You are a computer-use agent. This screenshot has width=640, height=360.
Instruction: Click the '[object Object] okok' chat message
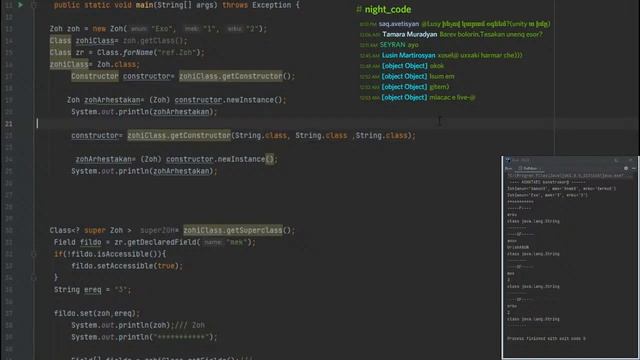pyautogui.click(x=402, y=66)
